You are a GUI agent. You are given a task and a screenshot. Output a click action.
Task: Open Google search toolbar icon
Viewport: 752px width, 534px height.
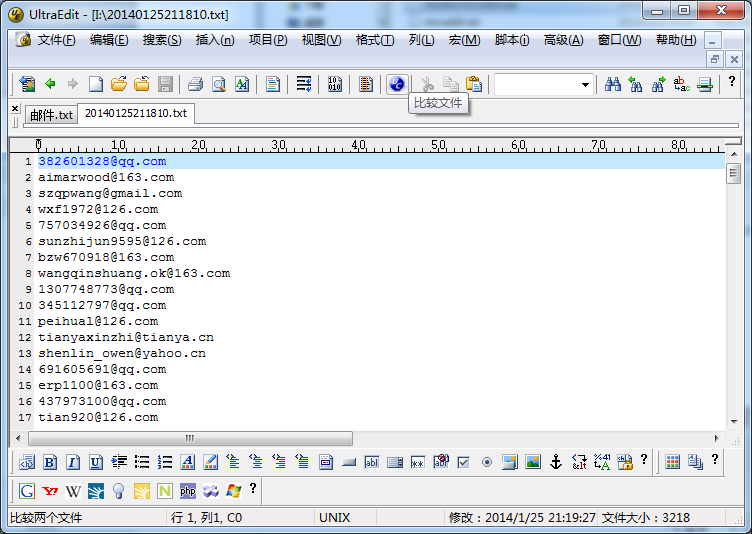27,490
